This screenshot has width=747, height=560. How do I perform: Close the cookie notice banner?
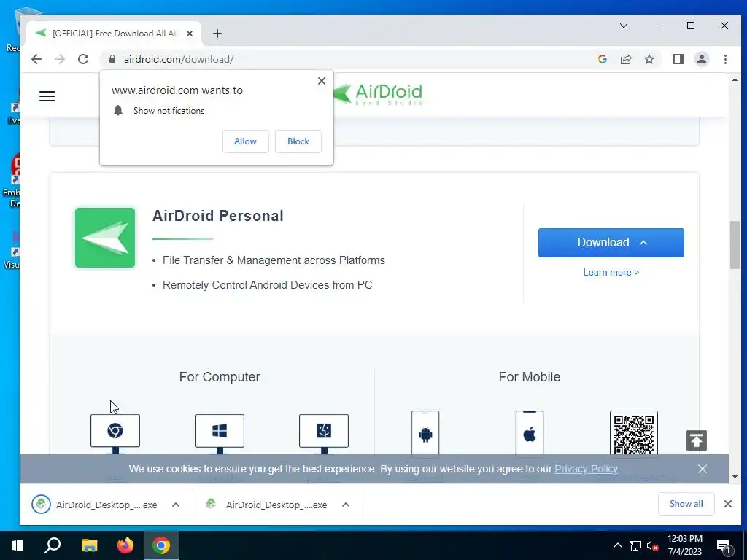coord(703,469)
